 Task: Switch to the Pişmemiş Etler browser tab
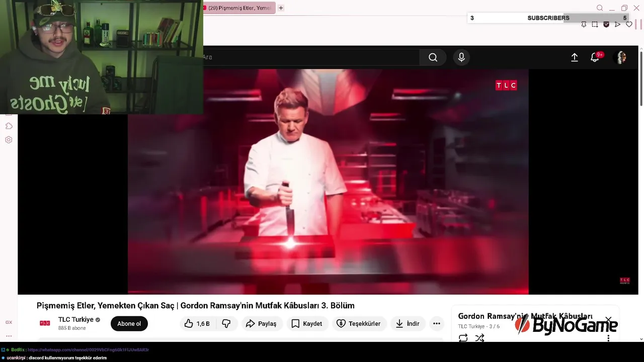point(239,8)
